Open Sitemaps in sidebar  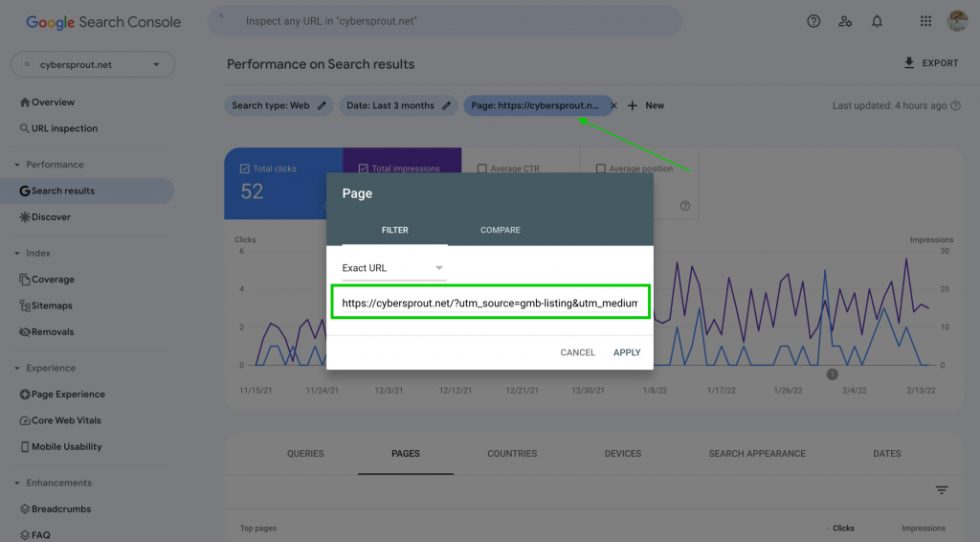point(46,305)
